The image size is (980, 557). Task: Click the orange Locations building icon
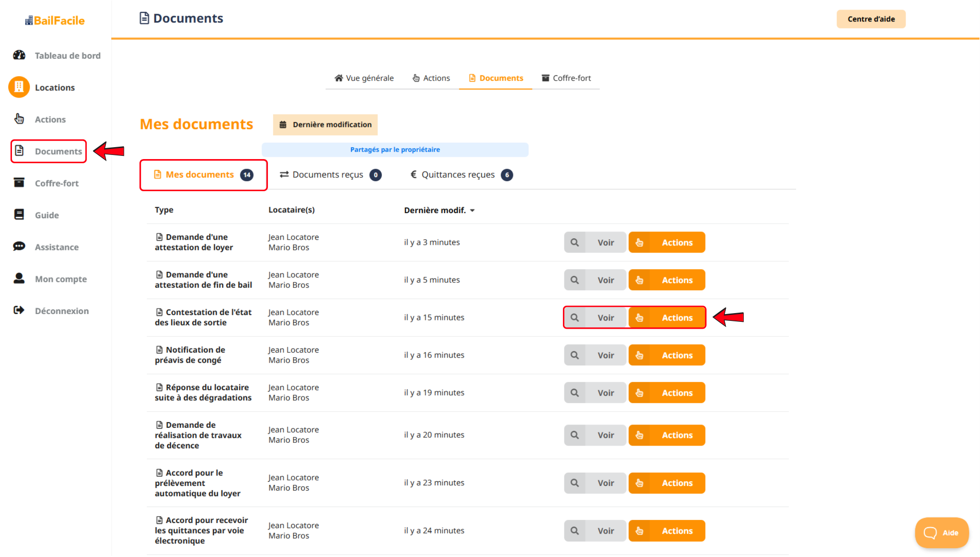tap(19, 87)
